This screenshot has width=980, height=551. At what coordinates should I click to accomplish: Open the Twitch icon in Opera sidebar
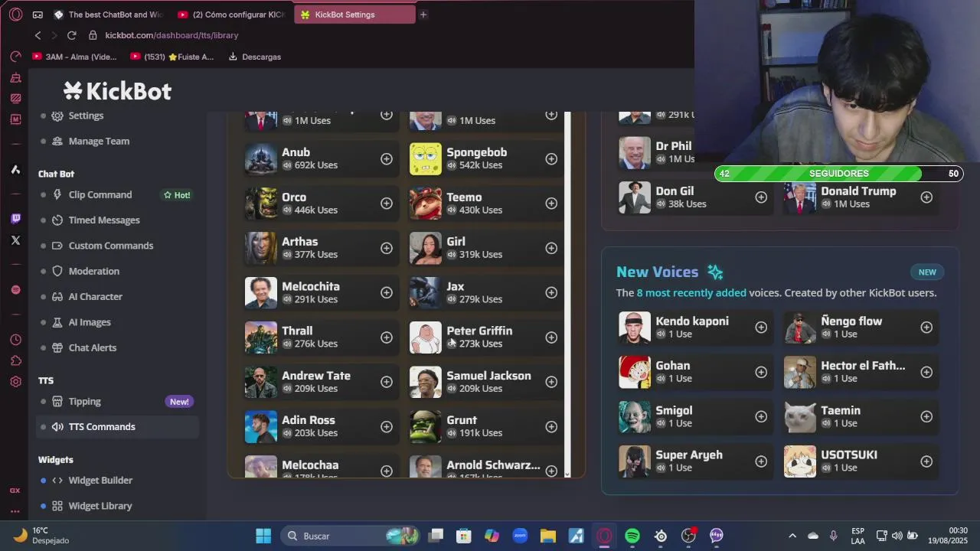click(15, 219)
